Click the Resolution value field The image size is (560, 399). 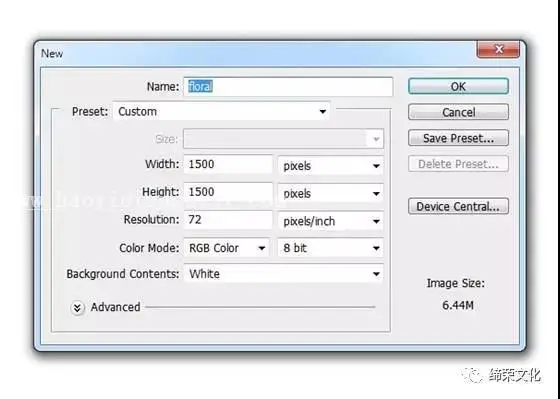click(x=228, y=219)
